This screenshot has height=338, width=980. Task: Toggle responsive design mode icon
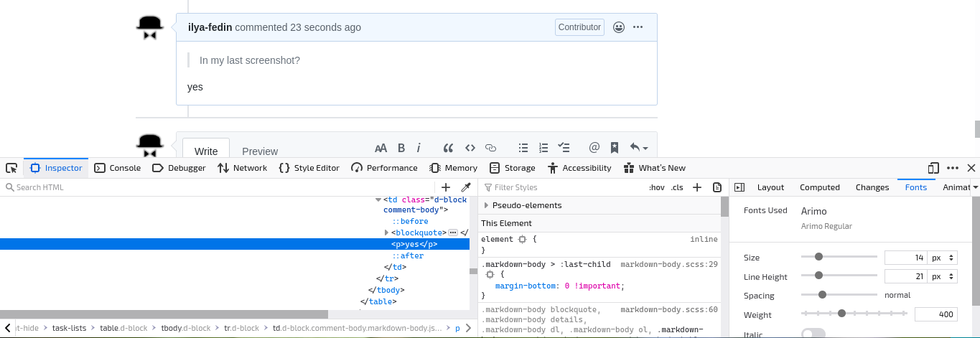933,168
